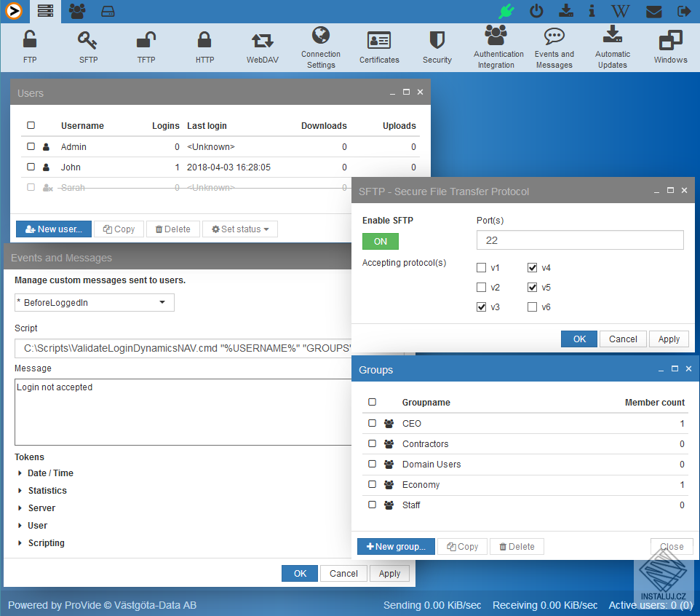The width and height of the screenshot is (700, 616).
Task: Enable SFTP protocol v6 checkbox
Action: click(532, 307)
